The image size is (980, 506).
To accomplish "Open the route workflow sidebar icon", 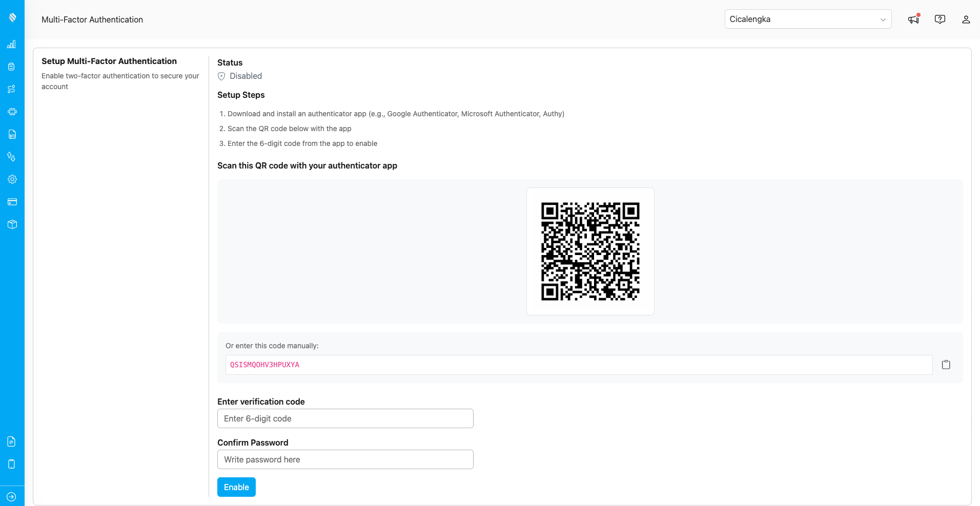I will coord(12,89).
